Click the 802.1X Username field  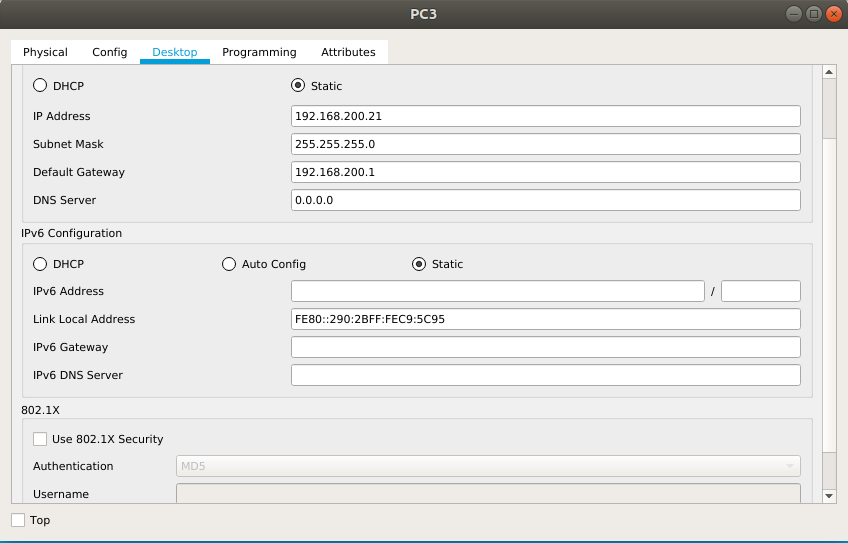488,493
